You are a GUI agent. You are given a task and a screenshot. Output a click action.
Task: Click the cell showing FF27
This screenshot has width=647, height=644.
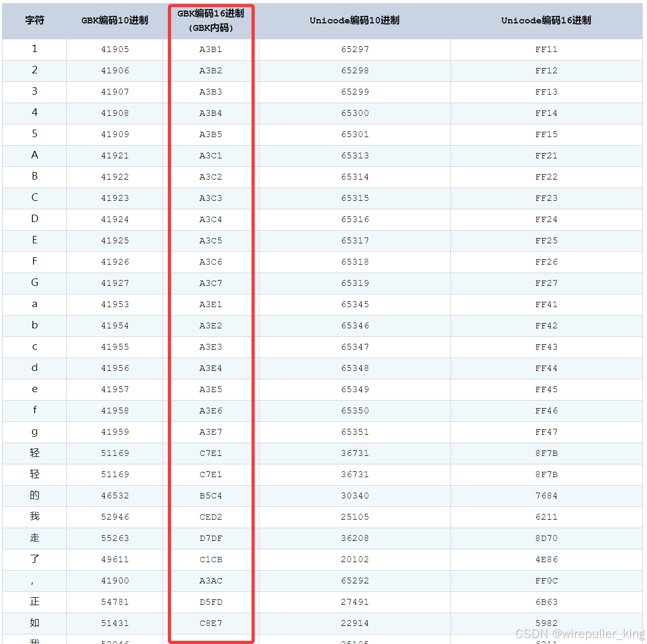[x=547, y=283]
